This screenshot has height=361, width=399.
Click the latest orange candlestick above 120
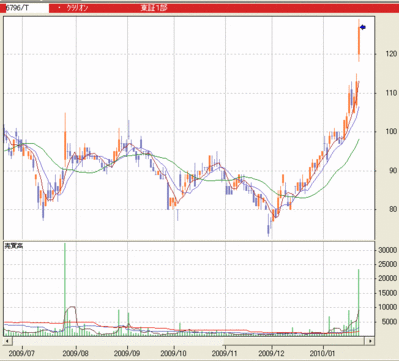point(359,41)
